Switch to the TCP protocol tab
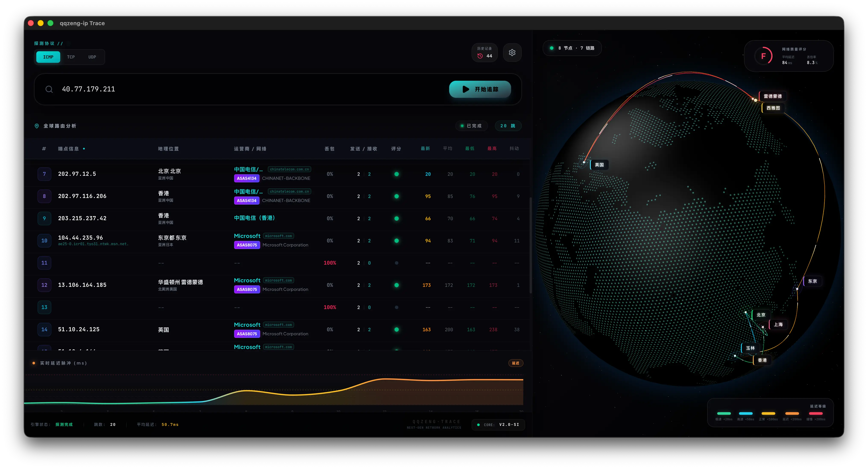Viewport: 868px width, 469px height. tap(71, 57)
